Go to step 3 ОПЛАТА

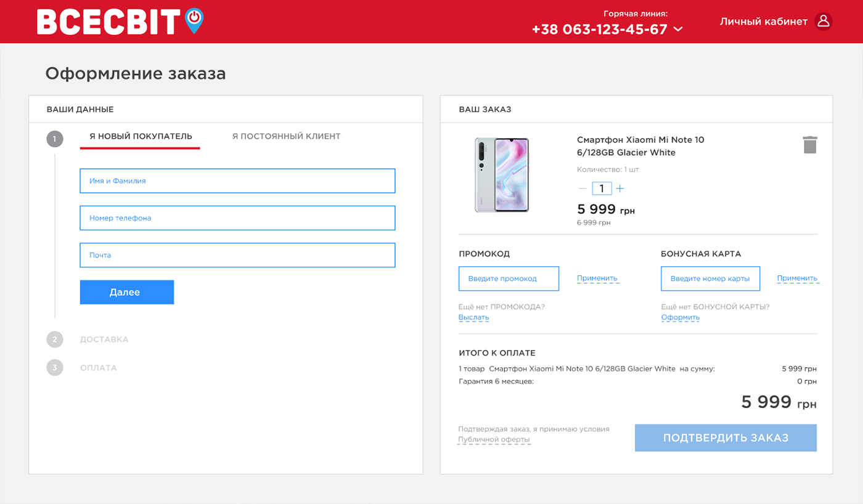pos(98,368)
